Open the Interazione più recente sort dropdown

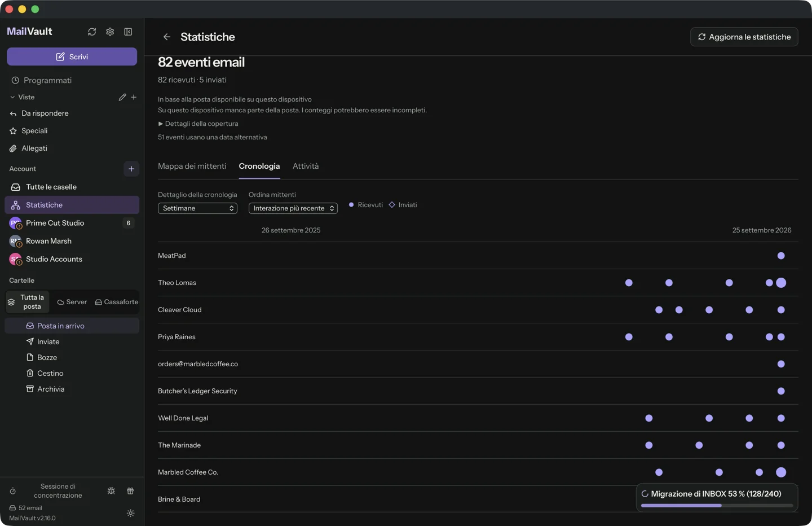click(293, 208)
